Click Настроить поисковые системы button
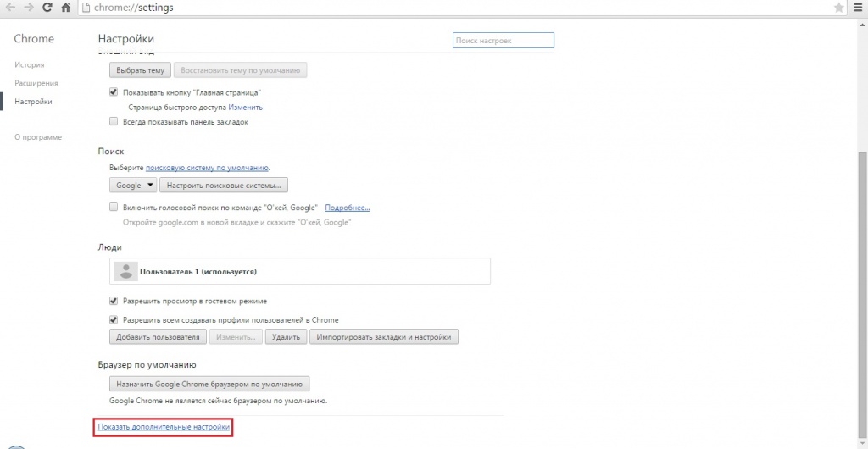Image resolution: width=868 pixels, height=449 pixels. (x=225, y=185)
